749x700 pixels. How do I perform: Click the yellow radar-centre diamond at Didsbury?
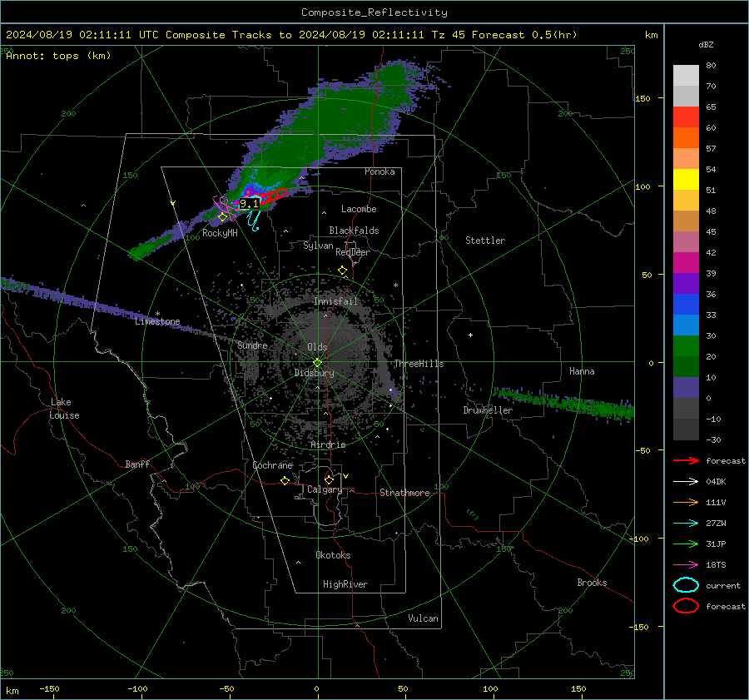[317, 363]
